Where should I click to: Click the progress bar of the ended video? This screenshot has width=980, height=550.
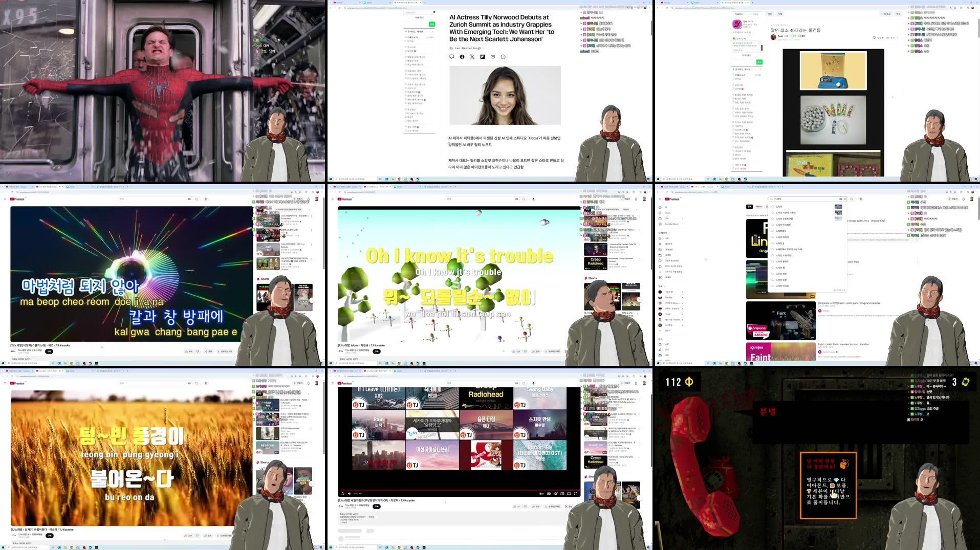pos(459,489)
